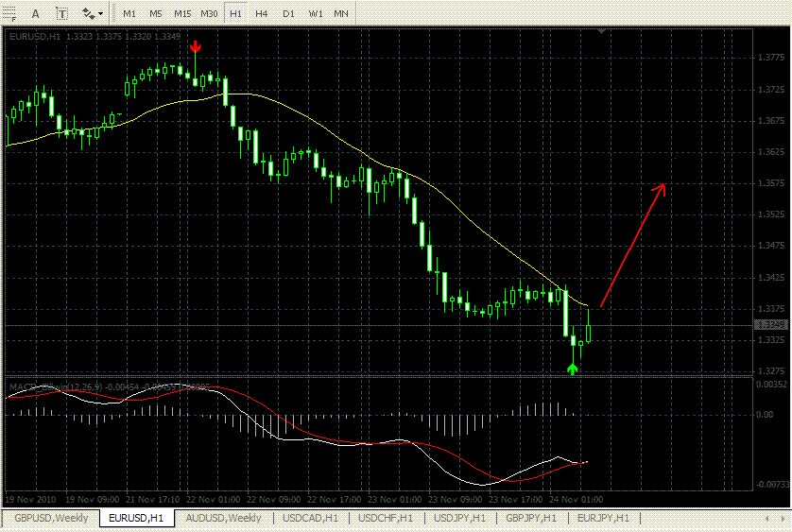The width and height of the screenshot is (792, 532).
Task: Click the 24 Nov 01:00 time label
Action: pyautogui.click(x=576, y=500)
